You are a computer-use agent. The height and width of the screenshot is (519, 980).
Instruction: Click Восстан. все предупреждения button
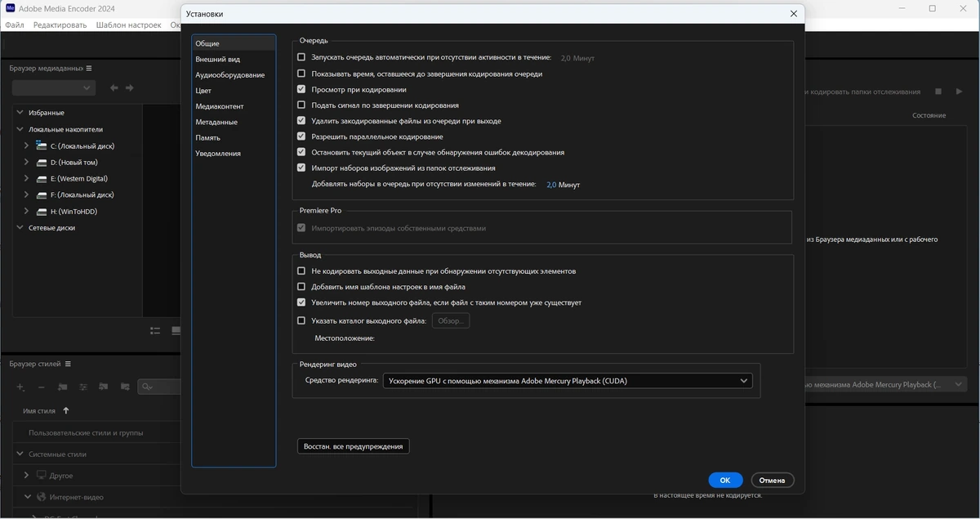pyautogui.click(x=354, y=446)
